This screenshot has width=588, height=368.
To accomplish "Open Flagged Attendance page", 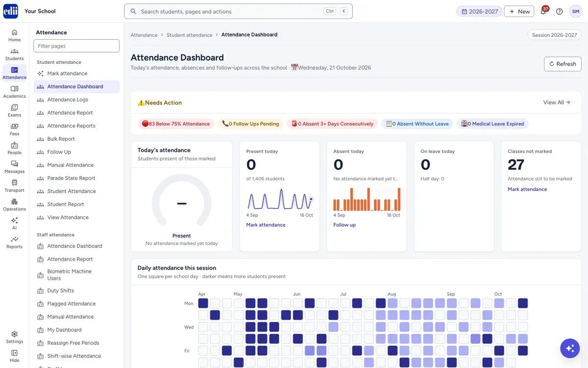I will click(x=76, y=304).
